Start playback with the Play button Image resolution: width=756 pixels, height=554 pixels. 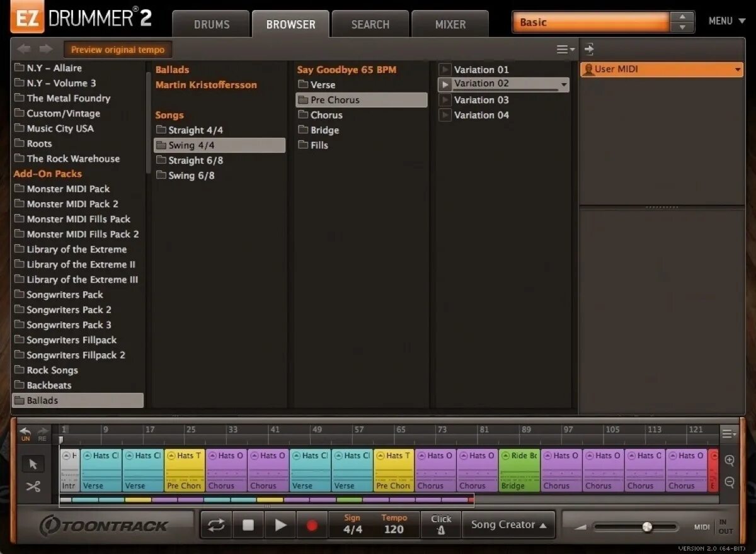[280, 524]
